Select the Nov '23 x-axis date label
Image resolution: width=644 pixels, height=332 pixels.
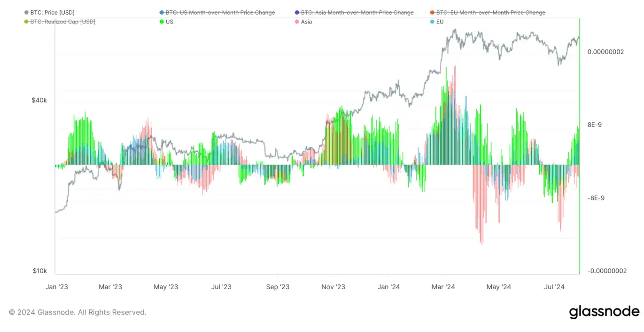coord(333,287)
